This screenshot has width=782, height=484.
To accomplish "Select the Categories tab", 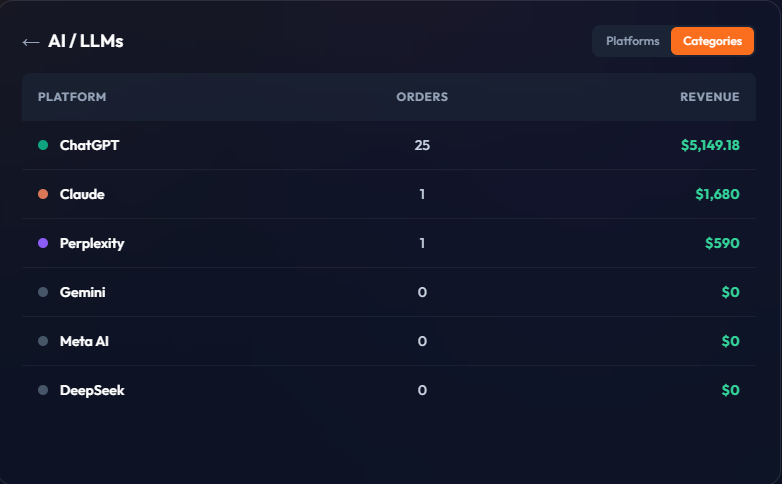I will coord(712,41).
